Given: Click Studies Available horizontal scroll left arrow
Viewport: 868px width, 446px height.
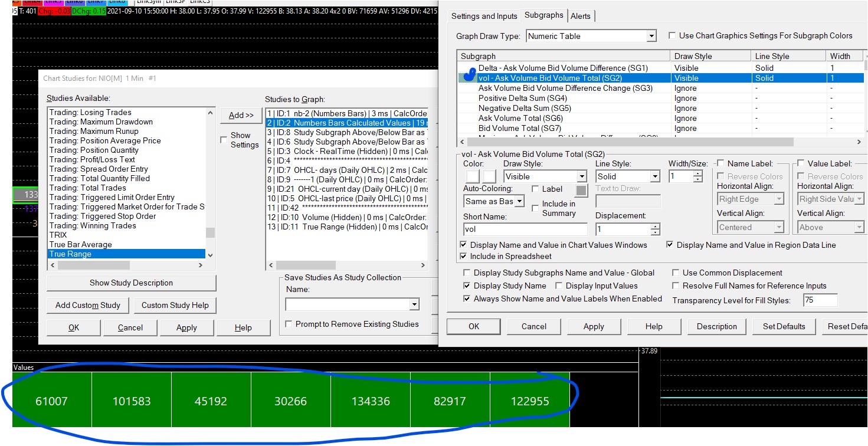Looking at the screenshot, I should 53,265.
